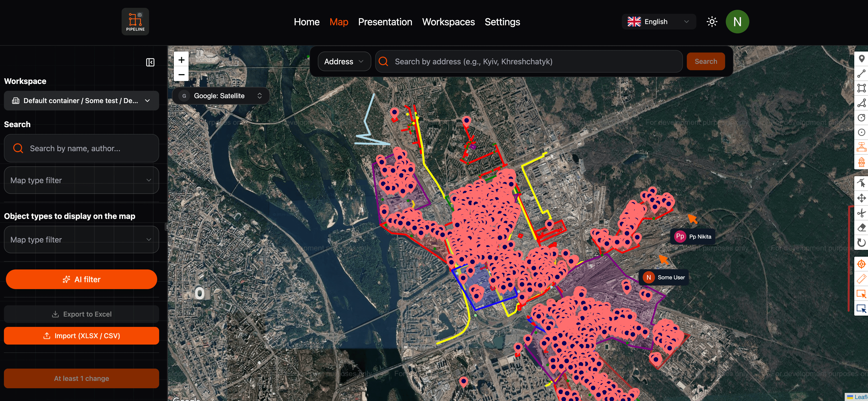Open the Workspaces page

point(448,22)
